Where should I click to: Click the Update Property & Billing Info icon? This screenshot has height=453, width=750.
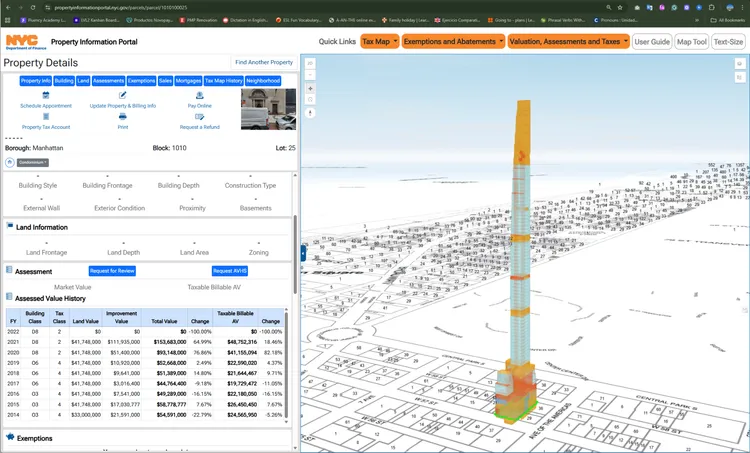click(x=122, y=95)
